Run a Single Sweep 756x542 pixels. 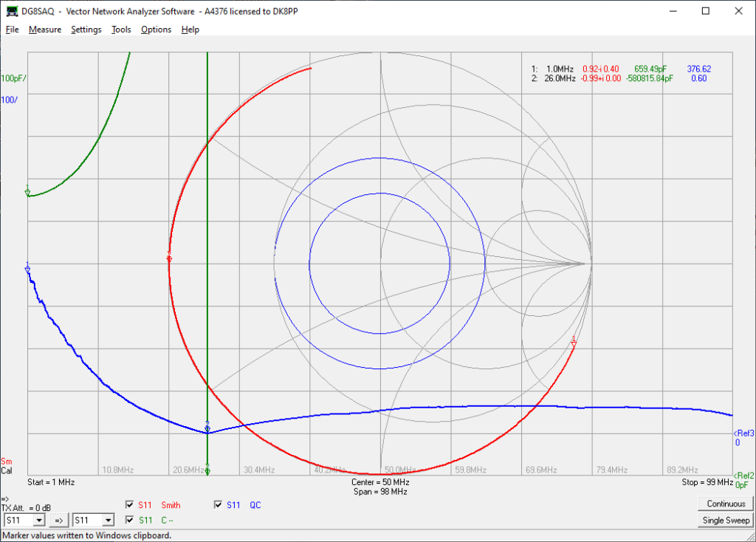[x=726, y=521]
